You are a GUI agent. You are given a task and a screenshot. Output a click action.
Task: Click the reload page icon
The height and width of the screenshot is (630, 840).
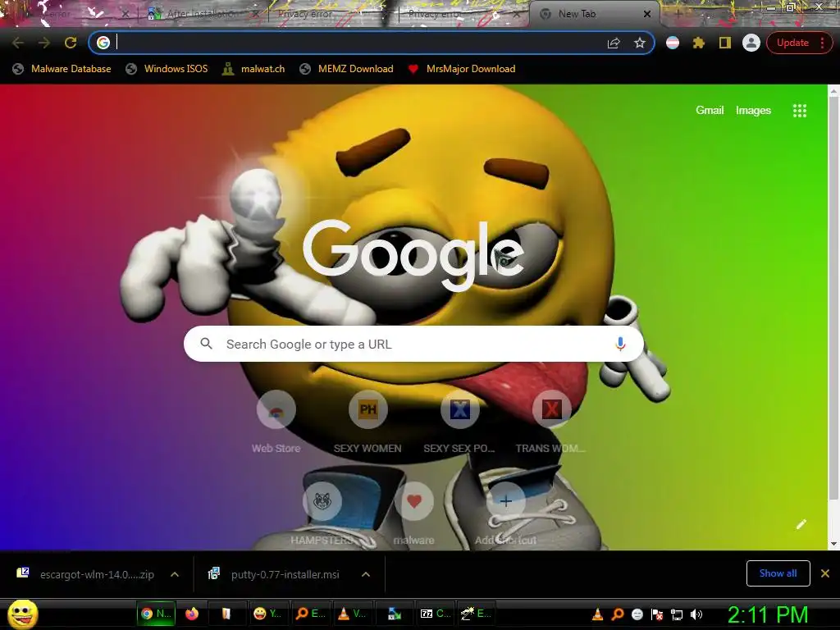pos(71,43)
